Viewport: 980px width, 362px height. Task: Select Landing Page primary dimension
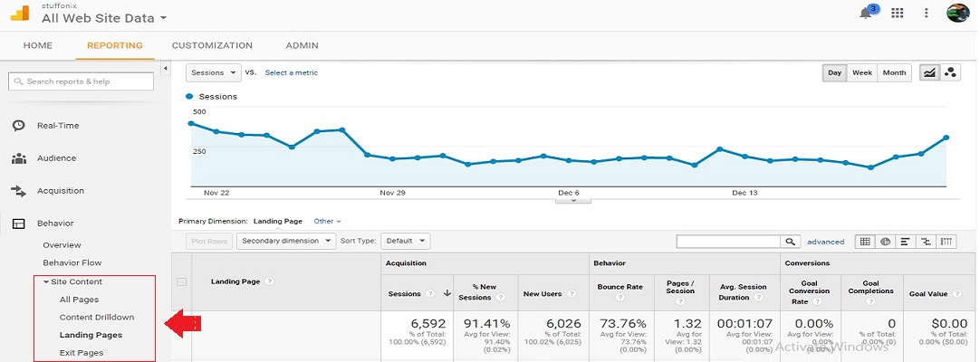click(277, 222)
